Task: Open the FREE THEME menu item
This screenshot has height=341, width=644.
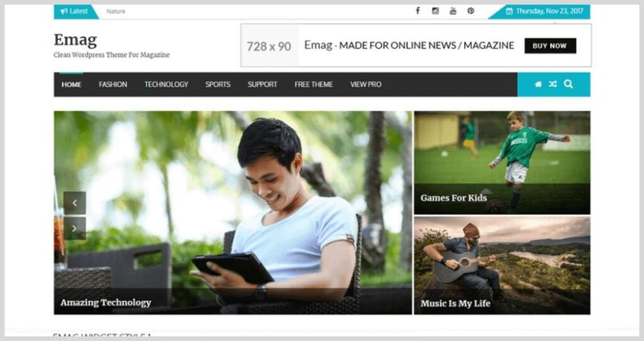Action: [314, 85]
